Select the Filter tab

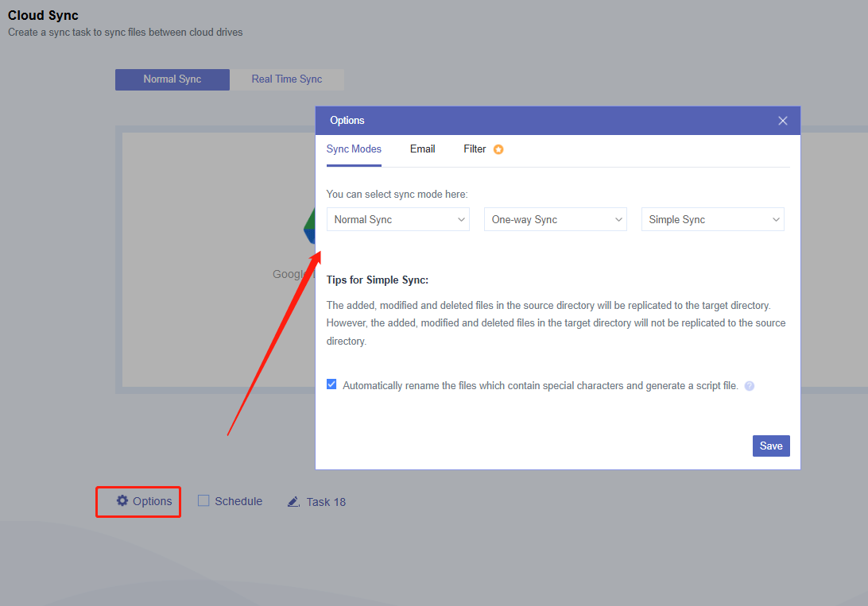[x=475, y=149]
